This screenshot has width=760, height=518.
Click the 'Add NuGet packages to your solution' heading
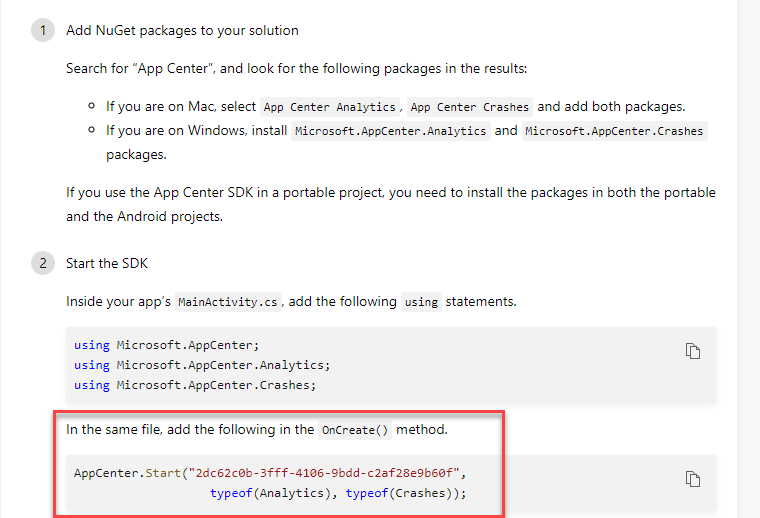pyautogui.click(x=182, y=30)
